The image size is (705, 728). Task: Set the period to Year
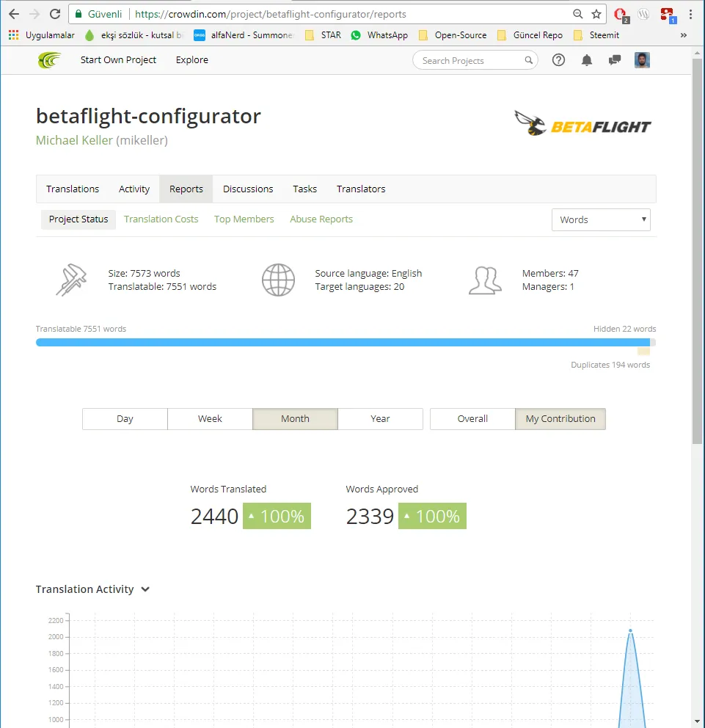pyautogui.click(x=380, y=419)
